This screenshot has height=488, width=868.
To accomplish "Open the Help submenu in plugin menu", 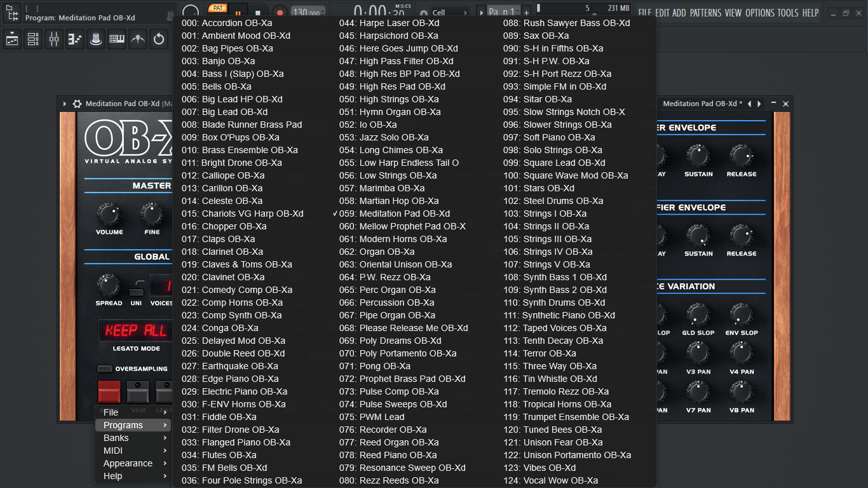I will tap(133, 476).
